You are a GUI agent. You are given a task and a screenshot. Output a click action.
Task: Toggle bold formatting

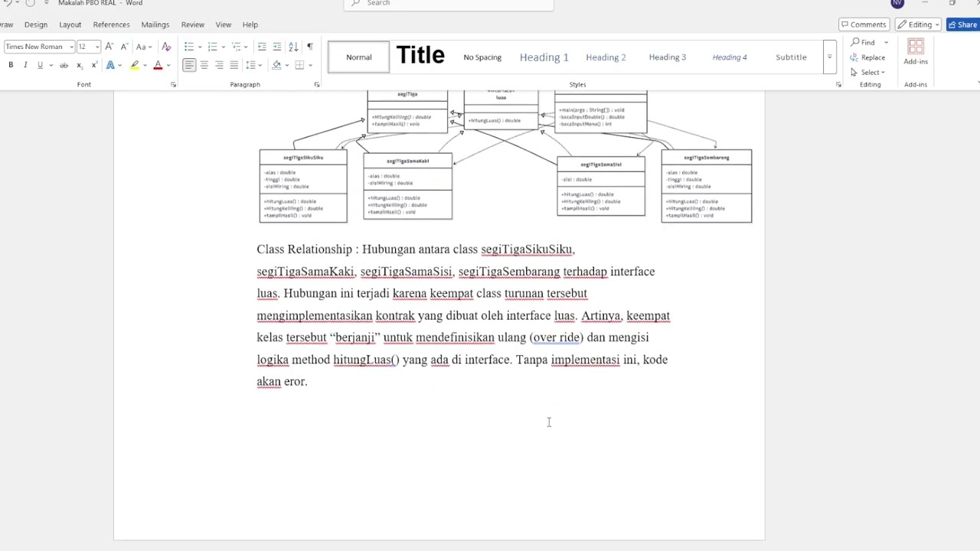point(11,65)
